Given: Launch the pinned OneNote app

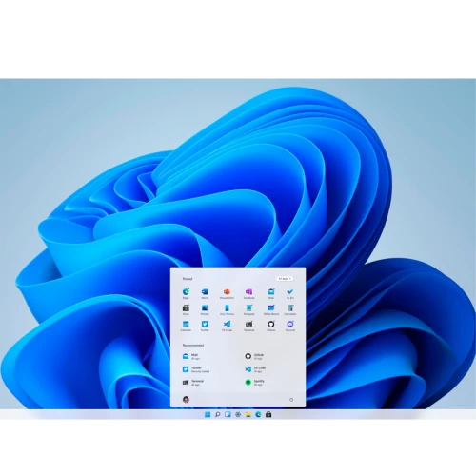Looking at the screenshot, I should coord(248,293).
